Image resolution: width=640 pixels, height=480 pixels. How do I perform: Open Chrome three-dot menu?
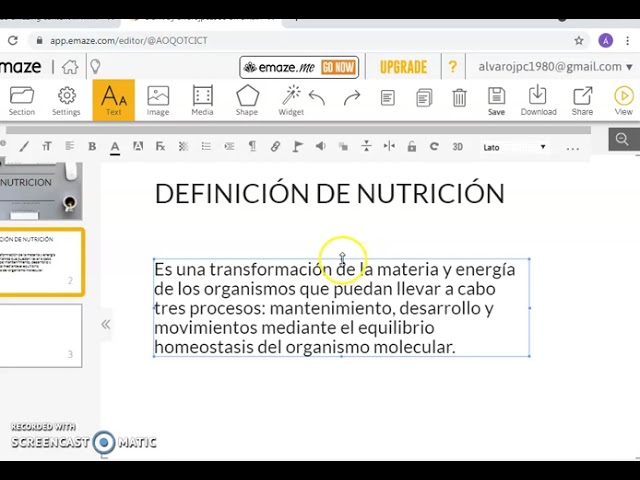628,40
